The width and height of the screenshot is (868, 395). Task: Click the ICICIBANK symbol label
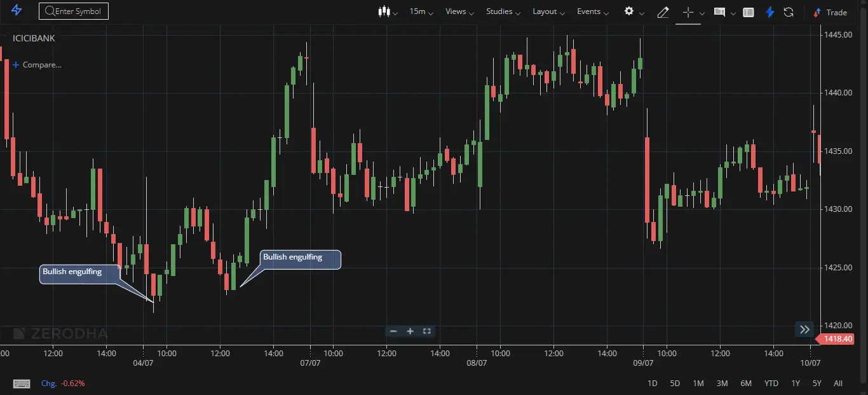34,38
